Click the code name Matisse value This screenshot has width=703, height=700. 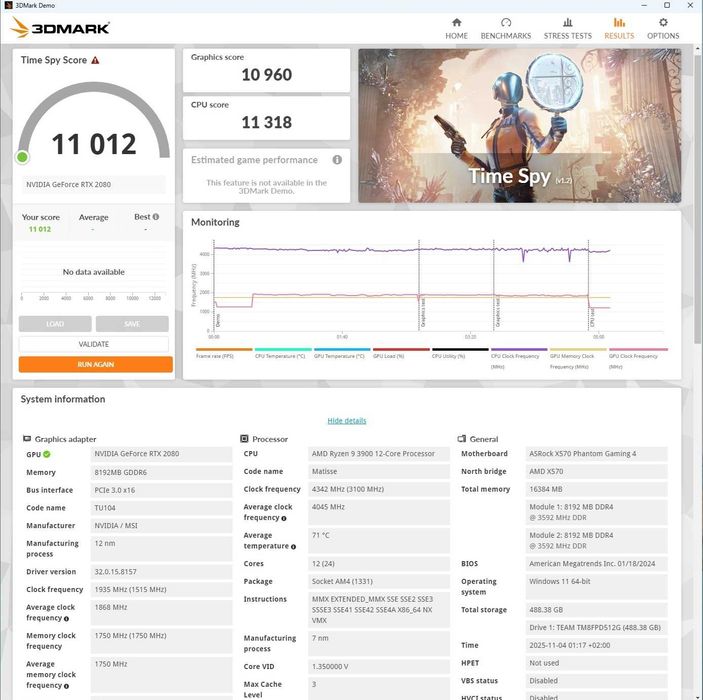tap(379, 472)
